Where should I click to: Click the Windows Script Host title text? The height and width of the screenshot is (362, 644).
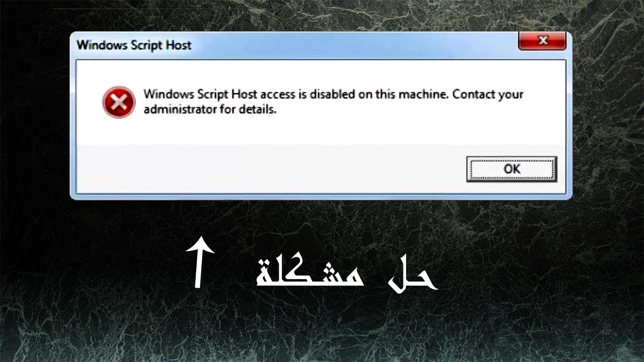pos(134,45)
